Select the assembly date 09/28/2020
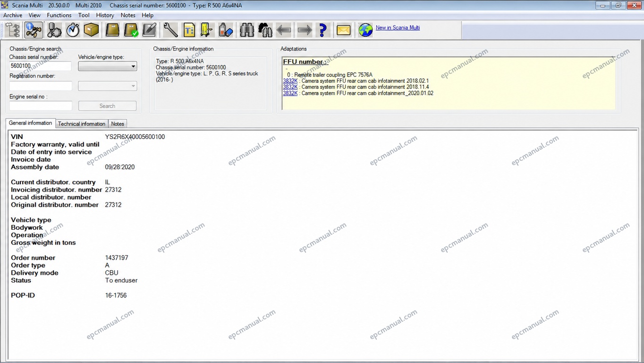 (x=120, y=167)
